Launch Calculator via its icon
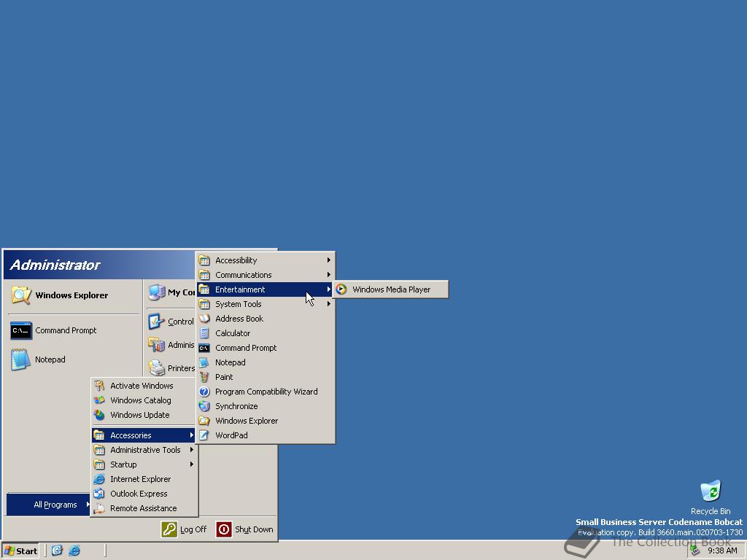 204,333
